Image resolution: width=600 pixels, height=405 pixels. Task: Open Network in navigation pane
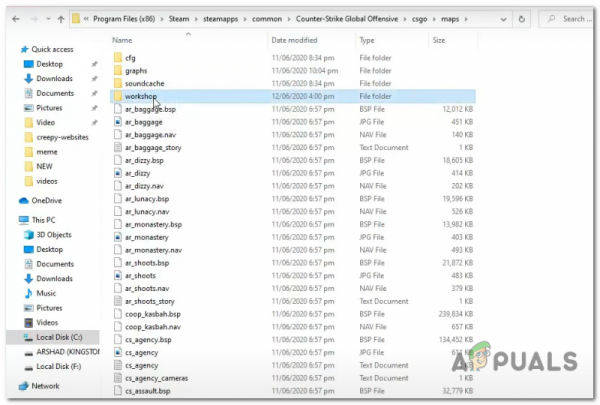(x=45, y=386)
